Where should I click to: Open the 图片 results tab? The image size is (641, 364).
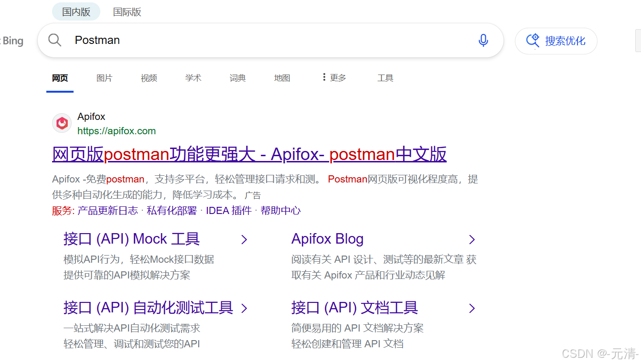(105, 78)
